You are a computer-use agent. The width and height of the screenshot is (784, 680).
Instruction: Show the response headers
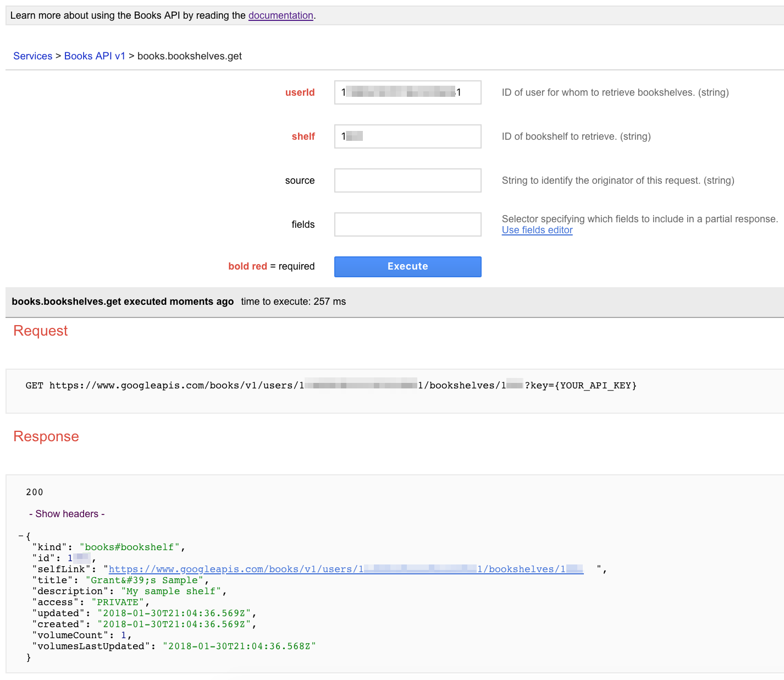pyautogui.click(x=67, y=514)
